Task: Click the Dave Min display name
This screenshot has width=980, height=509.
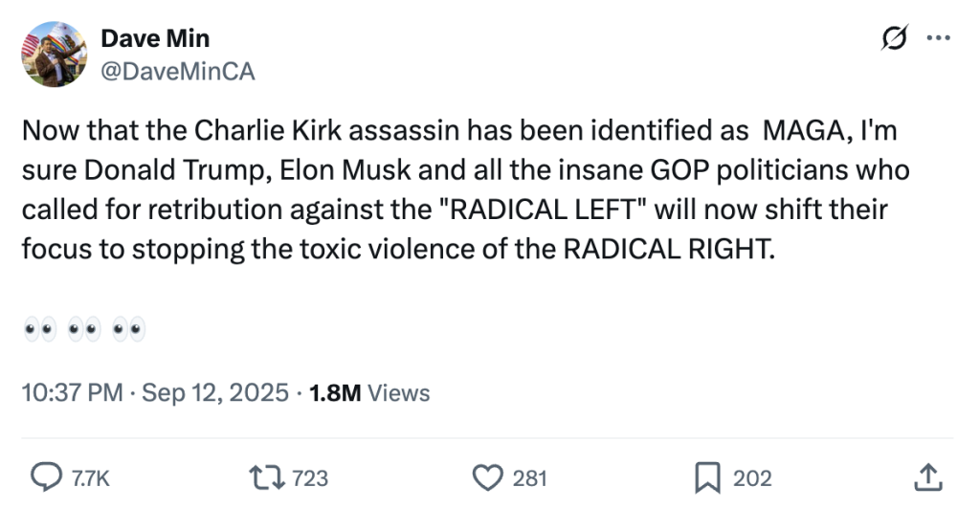Action: click(x=155, y=39)
